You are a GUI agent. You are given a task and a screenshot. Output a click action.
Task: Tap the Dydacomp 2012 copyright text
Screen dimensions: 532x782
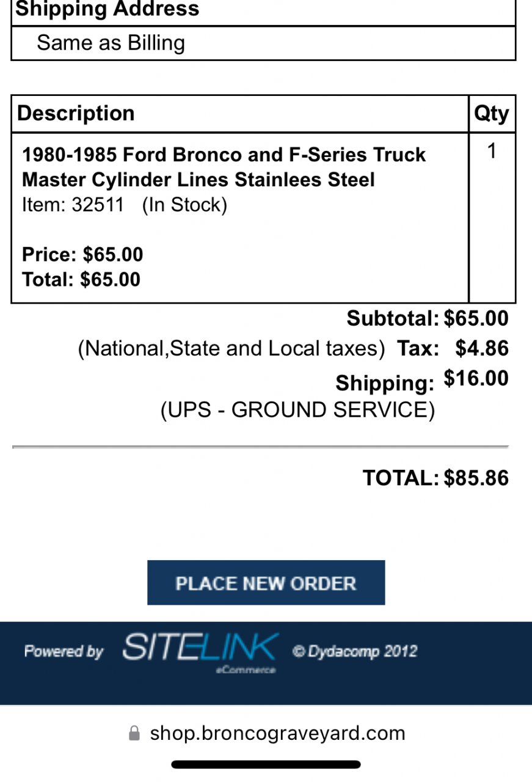pyautogui.click(x=354, y=651)
